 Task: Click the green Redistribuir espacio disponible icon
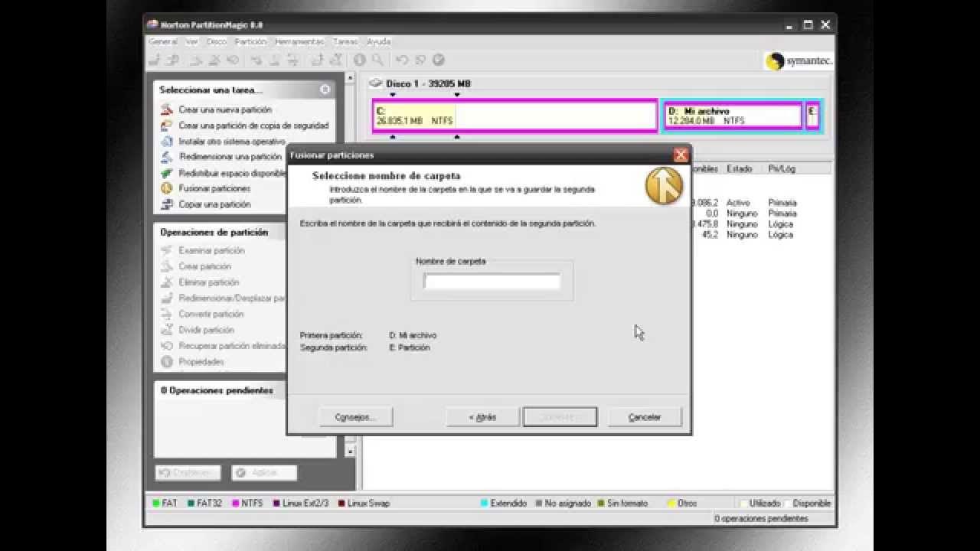click(167, 173)
